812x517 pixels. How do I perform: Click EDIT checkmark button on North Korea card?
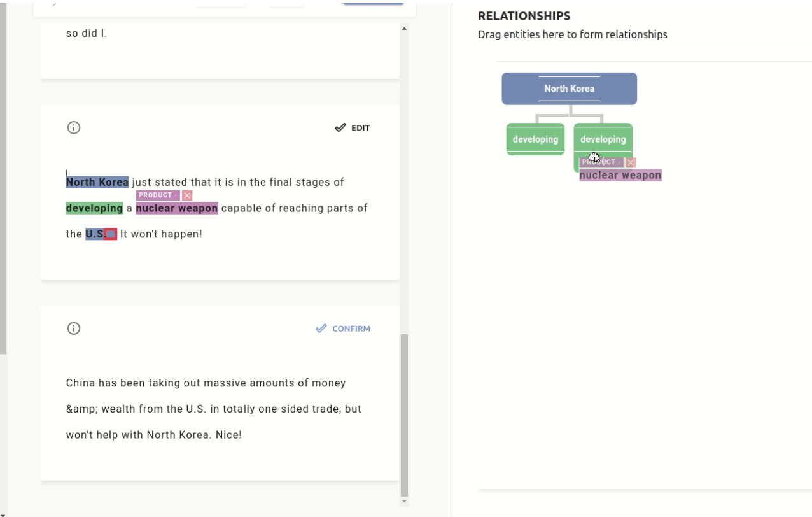(353, 128)
